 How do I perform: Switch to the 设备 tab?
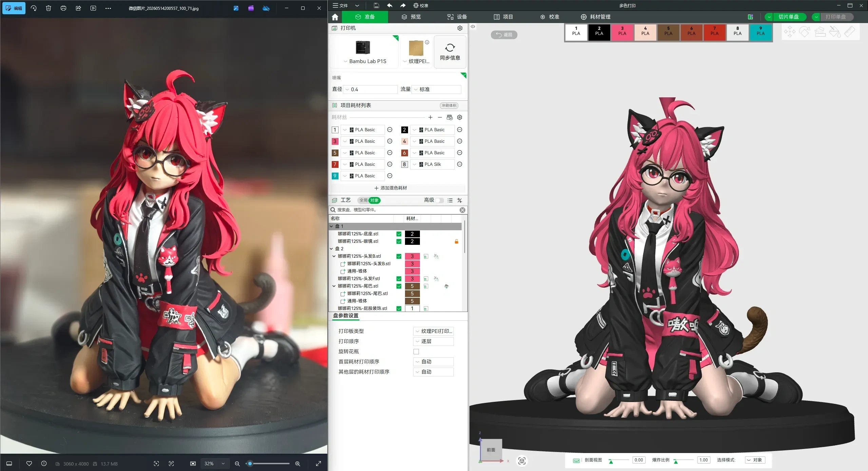click(x=457, y=17)
